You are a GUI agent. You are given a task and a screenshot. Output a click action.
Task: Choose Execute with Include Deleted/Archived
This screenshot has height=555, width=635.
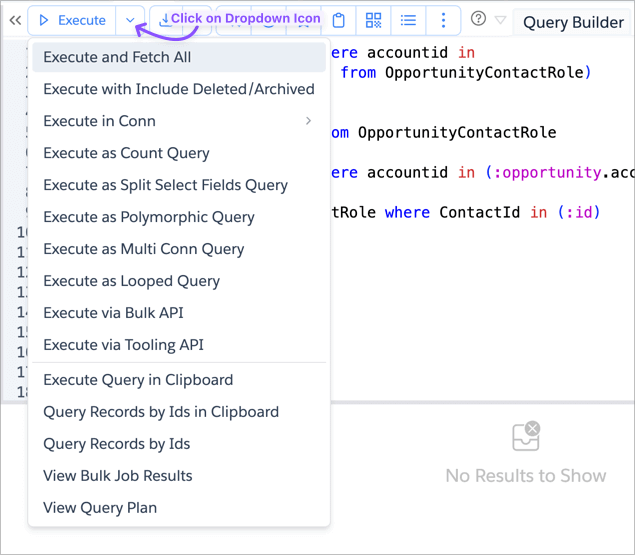pyautogui.click(x=178, y=89)
